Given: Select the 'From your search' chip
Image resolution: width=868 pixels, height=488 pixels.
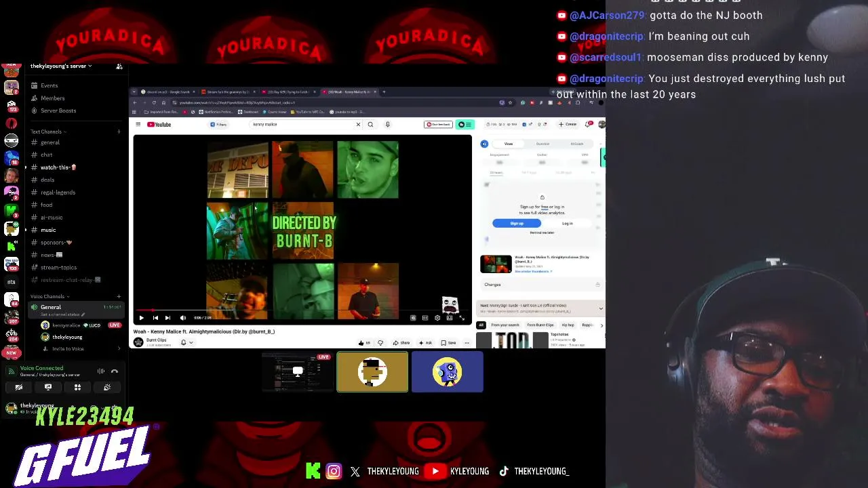Looking at the screenshot, I should [x=505, y=325].
